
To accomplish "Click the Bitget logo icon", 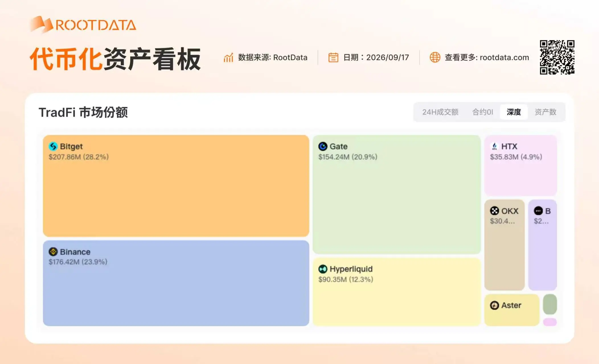I will click(x=53, y=146).
